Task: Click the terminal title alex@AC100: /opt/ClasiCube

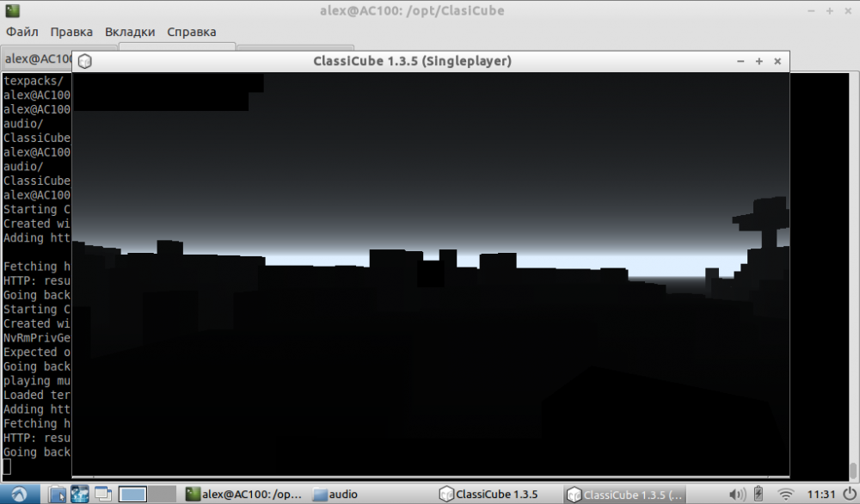Action: pos(413,10)
